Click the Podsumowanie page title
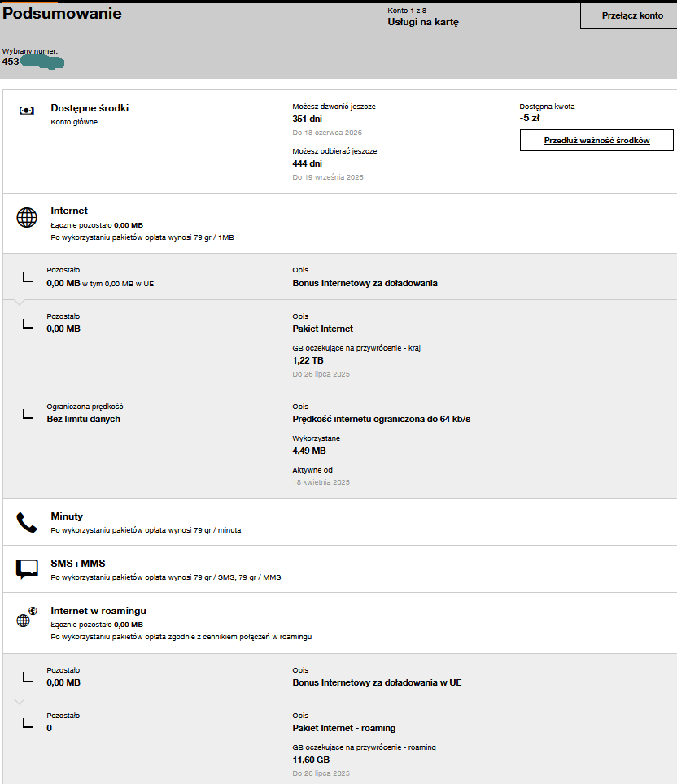 (x=63, y=14)
